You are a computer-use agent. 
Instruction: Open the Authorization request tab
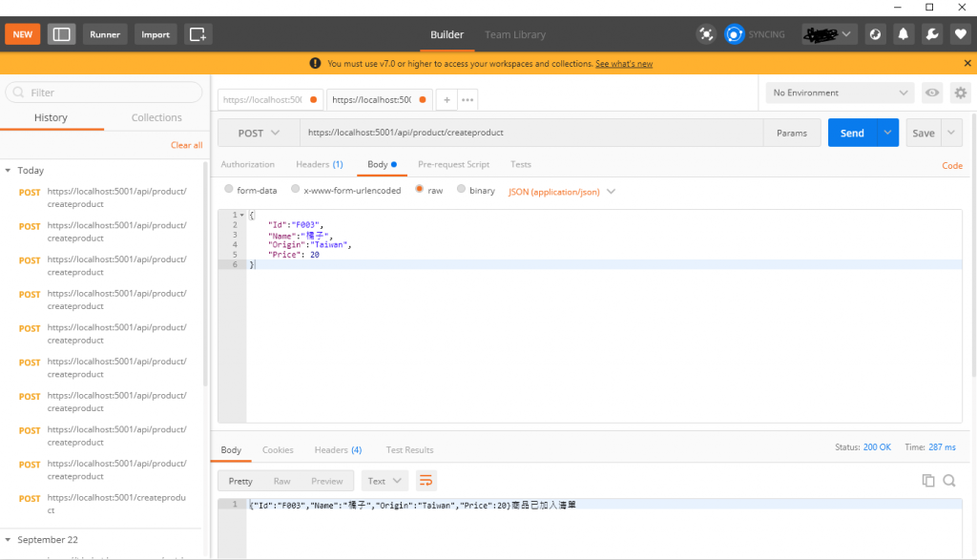[247, 164]
